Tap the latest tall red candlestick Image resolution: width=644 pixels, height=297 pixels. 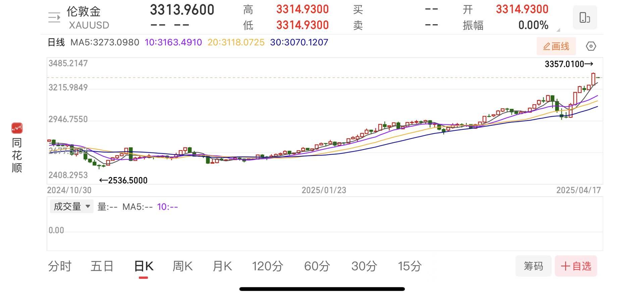click(x=593, y=79)
